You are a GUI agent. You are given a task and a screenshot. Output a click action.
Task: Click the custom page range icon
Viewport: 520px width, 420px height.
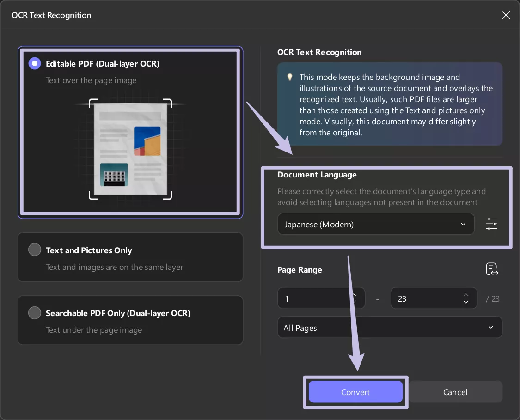[x=492, y=269]
